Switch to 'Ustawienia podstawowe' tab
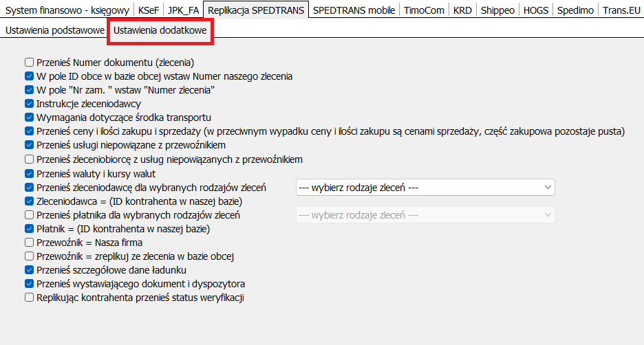 [54, 31]
